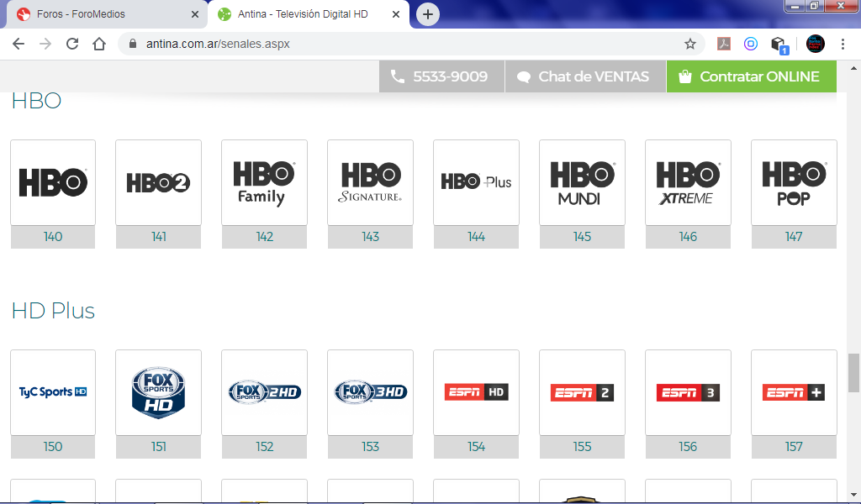This screenshot has height=504, width=861.
Task: Click channel number 147
Action: tap(794, 236)
